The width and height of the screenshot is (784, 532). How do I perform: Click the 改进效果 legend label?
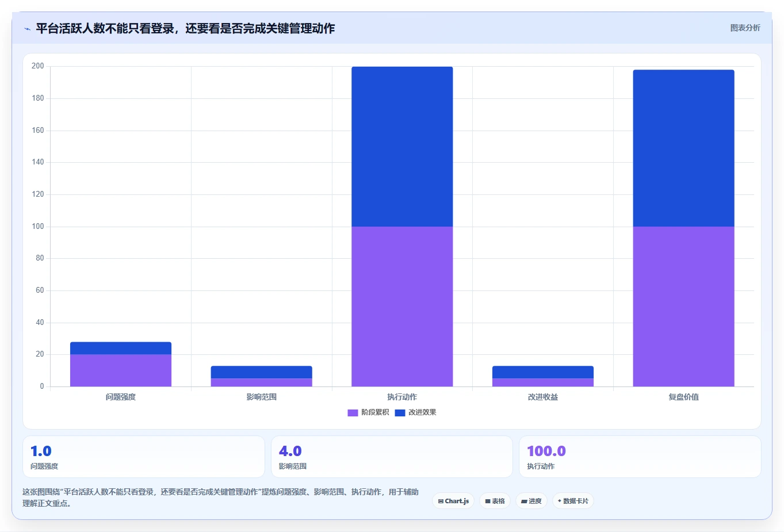pyautogui.click(x=422, y=412)
